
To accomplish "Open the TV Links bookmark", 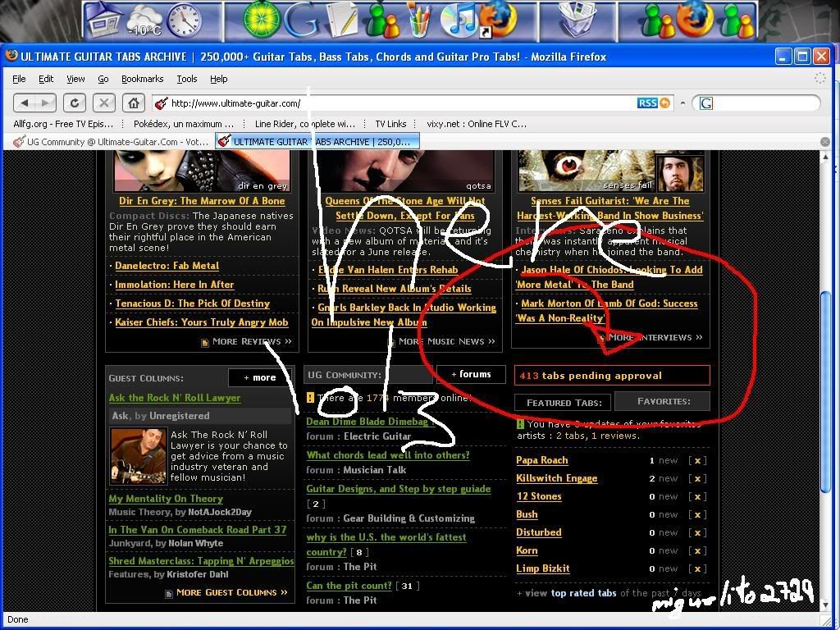I will point(390,124).
